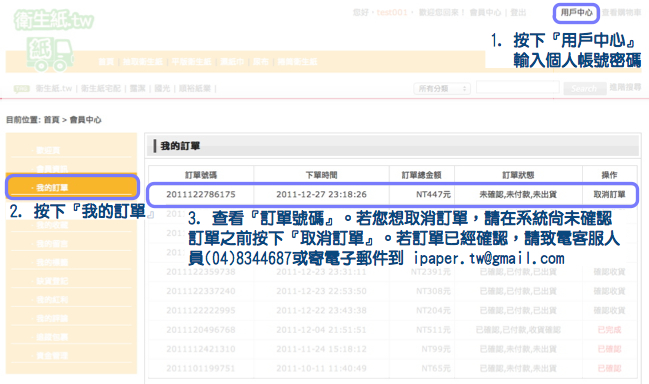This screenshot has width=649, height=384.
Task: Open 用戶中心 at top right
Action: coord(576,13)
